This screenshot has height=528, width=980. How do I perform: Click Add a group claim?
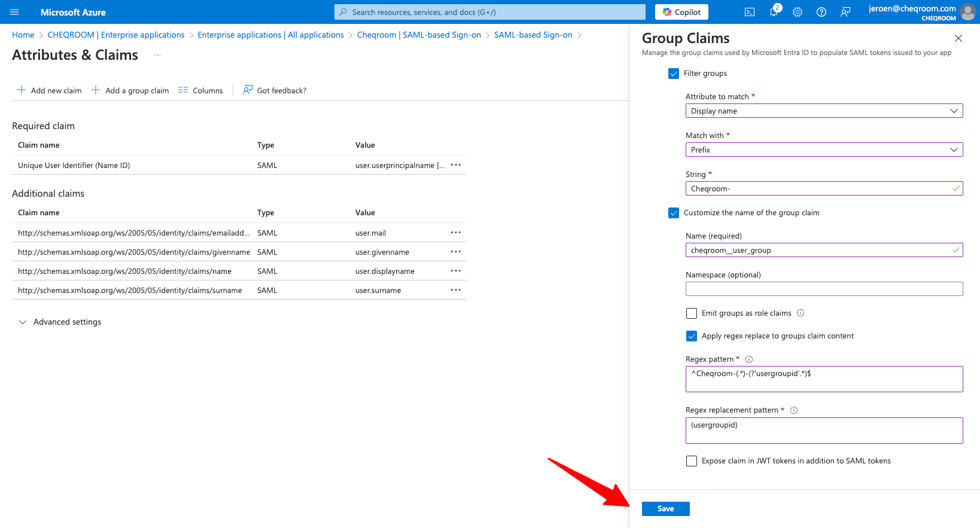[x=130, y=90]
